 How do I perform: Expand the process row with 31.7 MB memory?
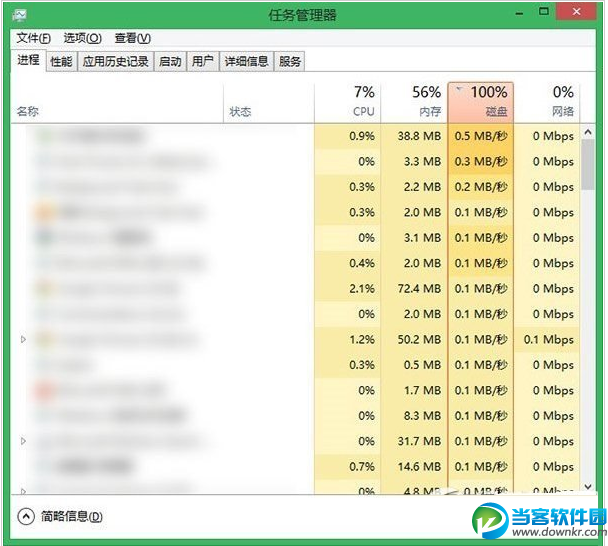click(x=23, y=441)
